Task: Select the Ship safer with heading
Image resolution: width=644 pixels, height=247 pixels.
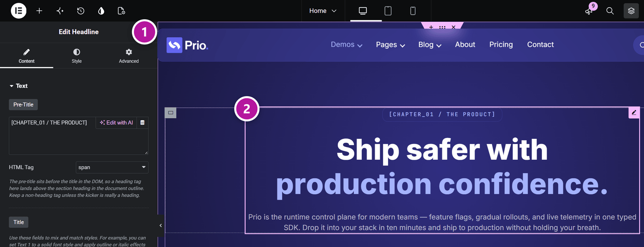Action: click(x=442, y=150)
